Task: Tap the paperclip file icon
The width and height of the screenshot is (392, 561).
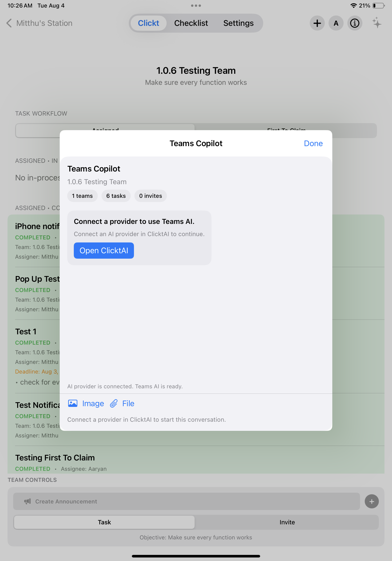Action: 114,403
